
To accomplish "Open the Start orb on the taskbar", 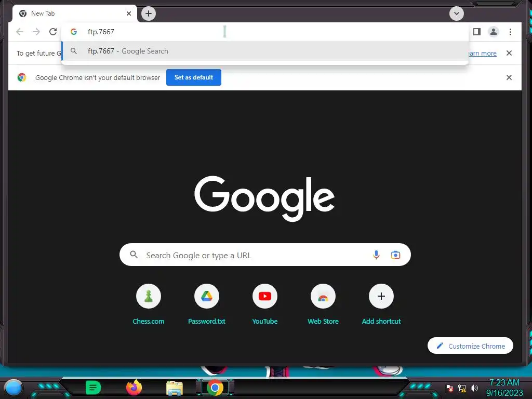I will 14,388.
